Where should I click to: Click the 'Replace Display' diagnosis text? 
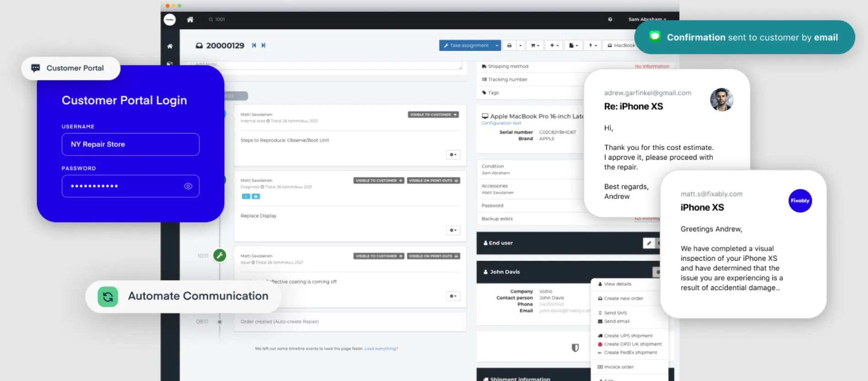(x=259, y=216)
